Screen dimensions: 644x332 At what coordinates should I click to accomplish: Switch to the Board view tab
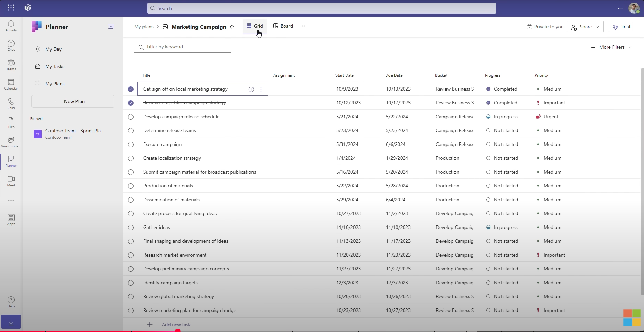[283, 26]
